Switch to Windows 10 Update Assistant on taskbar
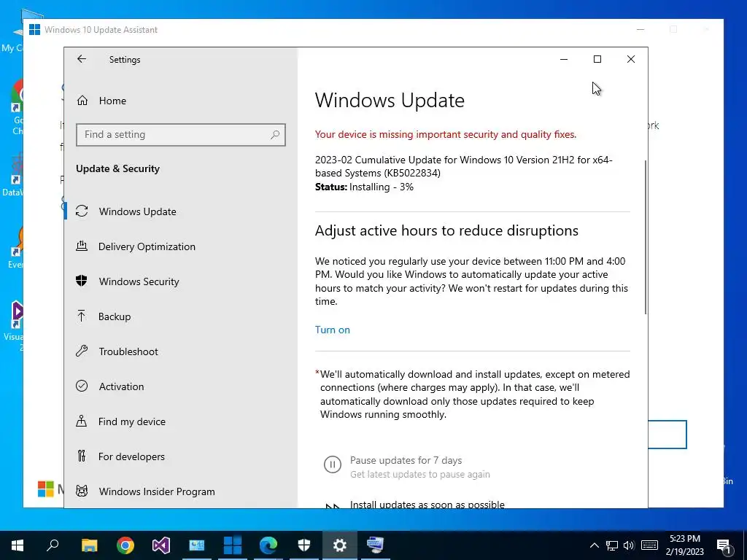This screenshot has width=747, height=560. (x=233, y=545)
